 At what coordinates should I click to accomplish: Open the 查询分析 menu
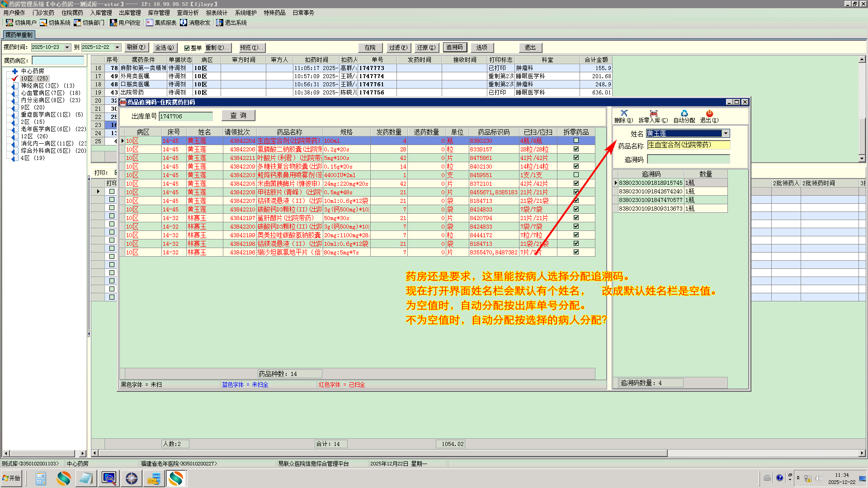188,13
